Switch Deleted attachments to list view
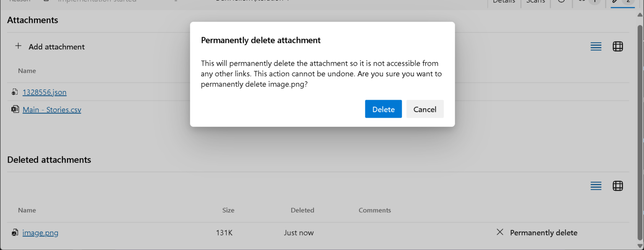644x250 pixels. [x=596, y=186]
